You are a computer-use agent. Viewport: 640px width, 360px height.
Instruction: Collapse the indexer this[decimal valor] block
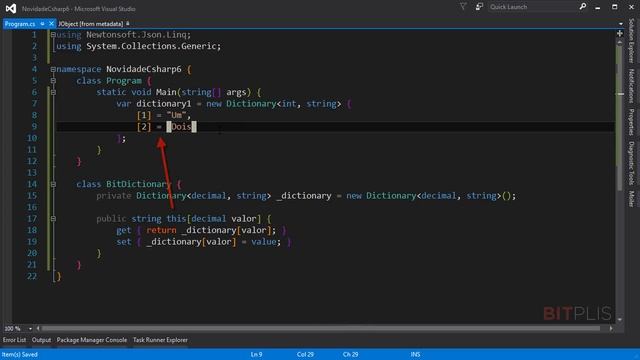click(53, 219)
